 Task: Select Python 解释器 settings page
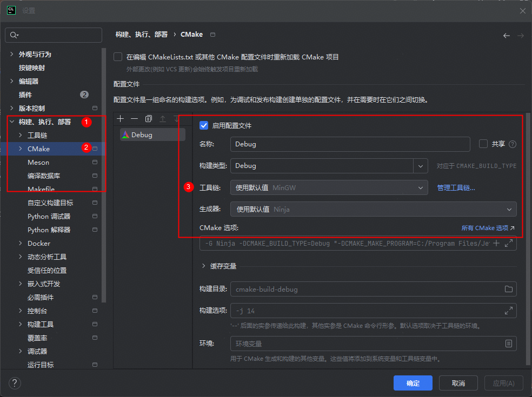[49, 230]
